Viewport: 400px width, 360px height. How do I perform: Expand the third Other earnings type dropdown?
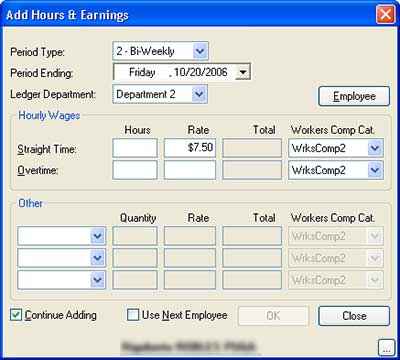98,280
